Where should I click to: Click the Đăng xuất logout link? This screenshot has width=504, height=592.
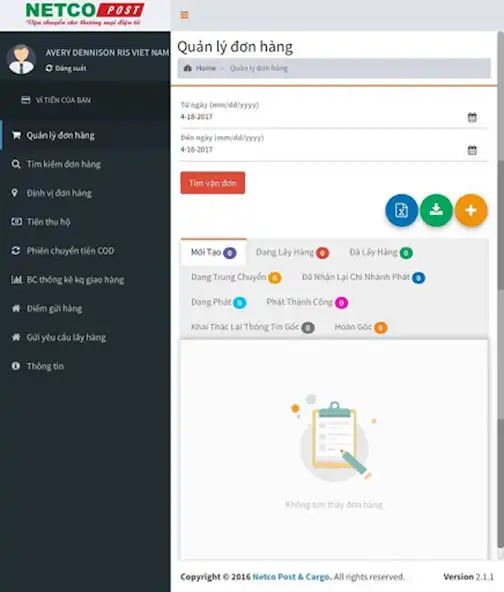tap(66, 68)
